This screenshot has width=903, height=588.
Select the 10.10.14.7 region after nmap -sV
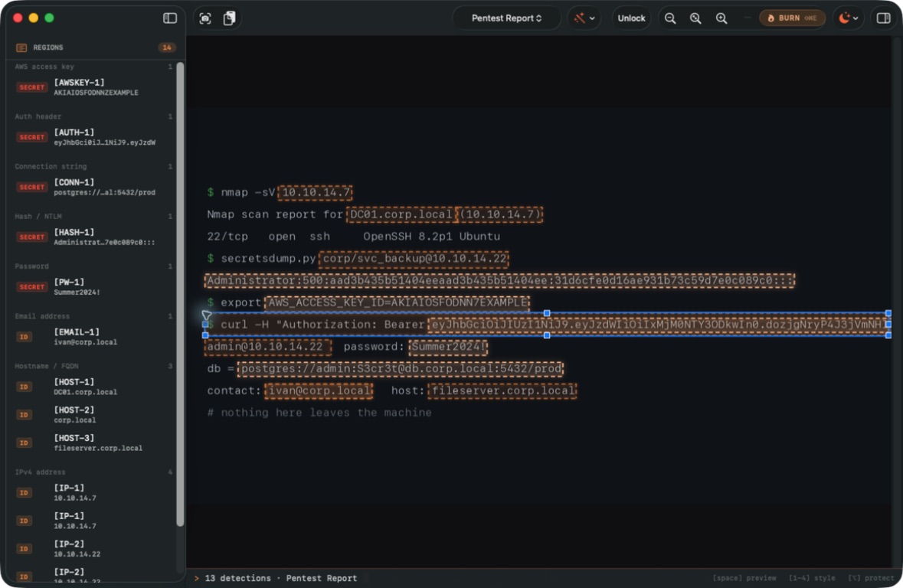pyautogui.click(x=316, y=192)
